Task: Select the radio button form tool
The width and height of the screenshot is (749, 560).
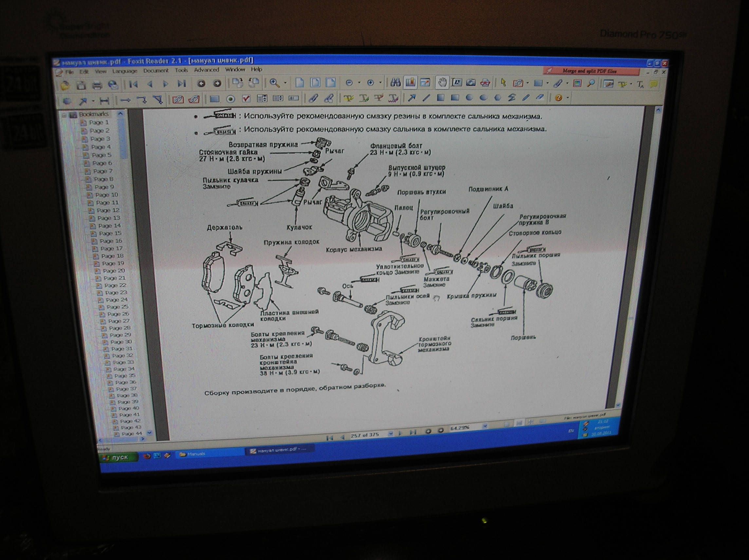Action: 230,99
